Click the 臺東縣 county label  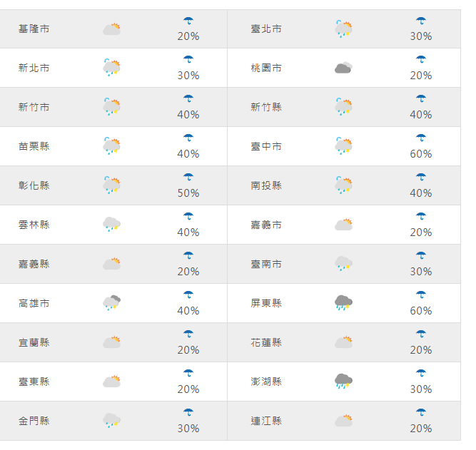[x=34, y=382]
